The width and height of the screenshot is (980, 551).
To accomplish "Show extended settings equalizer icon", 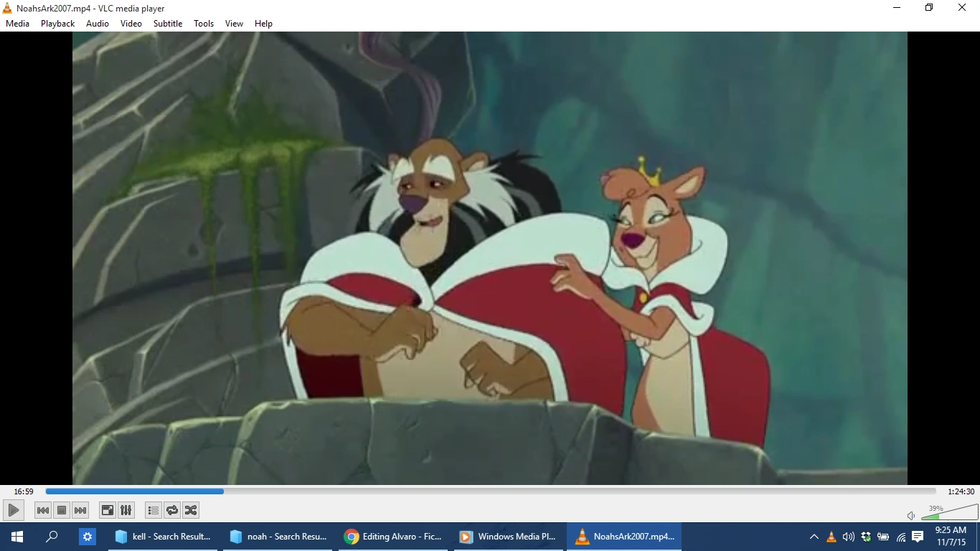I will point(126,510).
